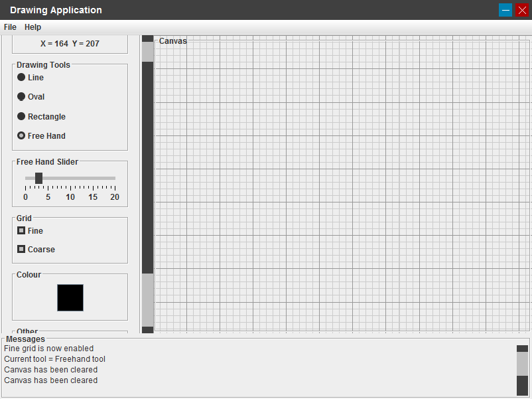
Task: Select the Rectangle drawing tool
Action: pyautogui.click(x=41, y=116)
